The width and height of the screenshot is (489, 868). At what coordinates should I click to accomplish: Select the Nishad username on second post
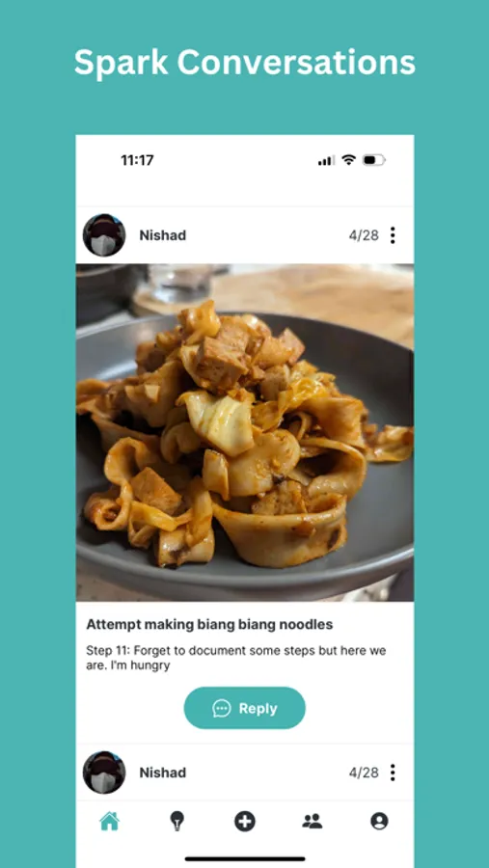point(162,773)
